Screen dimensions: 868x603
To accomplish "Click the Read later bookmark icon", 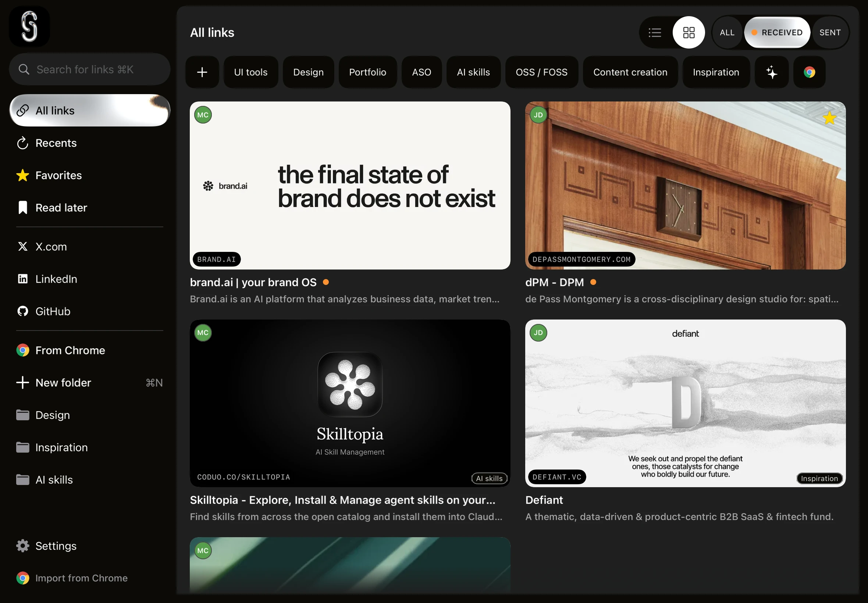I will 23,207.
